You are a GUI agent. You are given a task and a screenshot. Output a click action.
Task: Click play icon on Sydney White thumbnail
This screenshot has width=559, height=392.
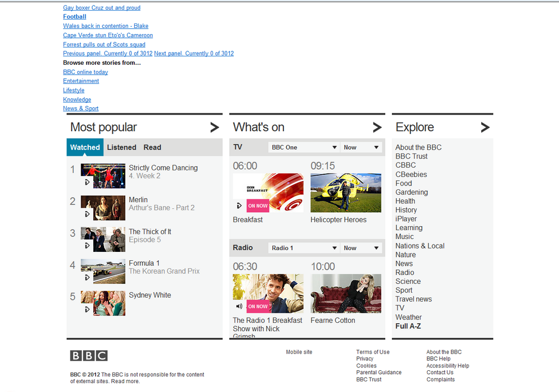coord(87,309)
